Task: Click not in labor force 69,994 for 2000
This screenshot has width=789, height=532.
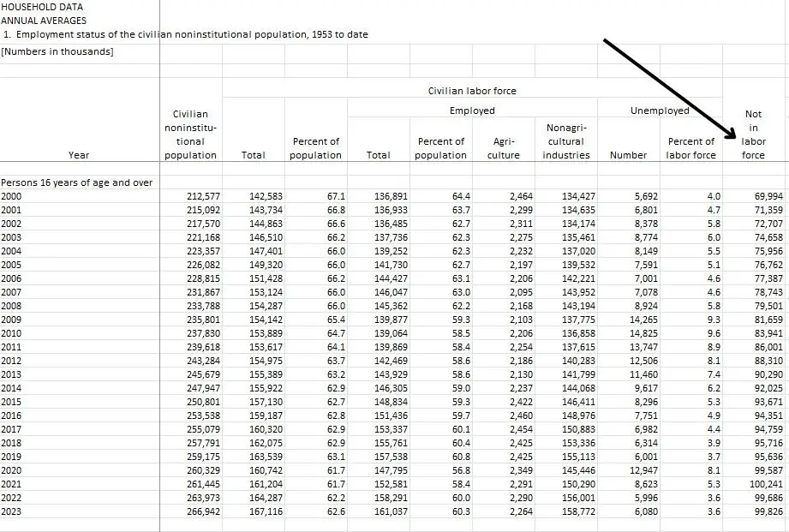Action: (769, 196)
